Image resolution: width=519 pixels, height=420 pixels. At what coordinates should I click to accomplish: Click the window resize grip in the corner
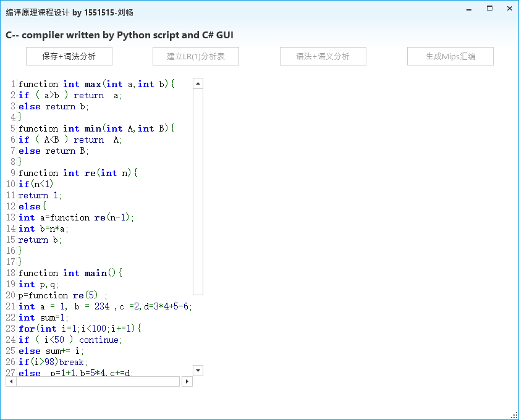tap(514, 415)
